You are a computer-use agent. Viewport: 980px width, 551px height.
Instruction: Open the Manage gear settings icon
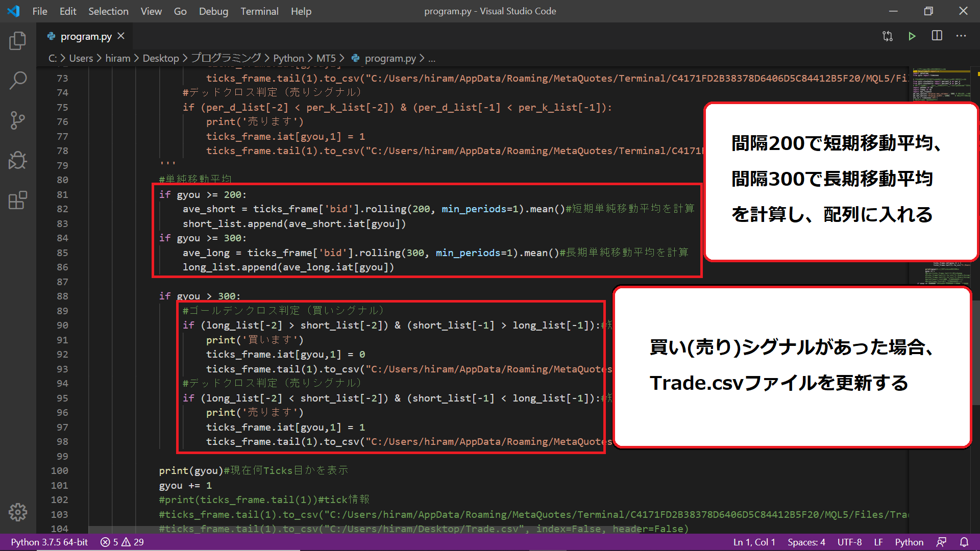[18, 512]
